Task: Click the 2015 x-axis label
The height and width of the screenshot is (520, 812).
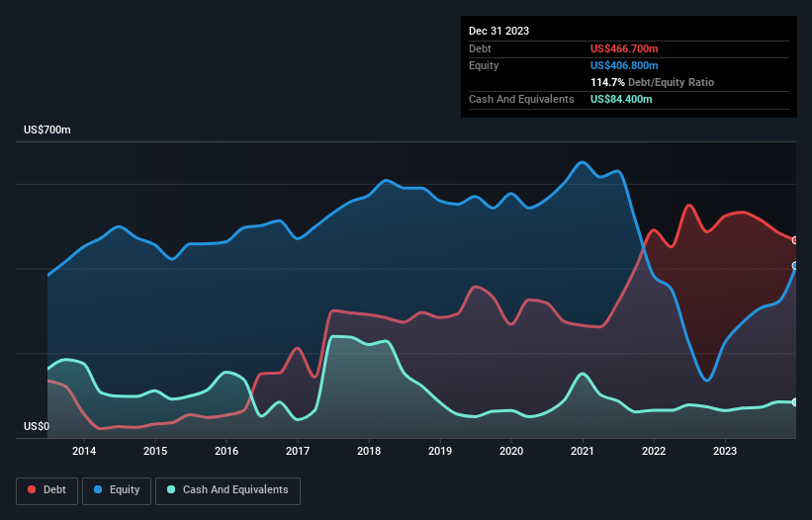Action: point(155,451)
